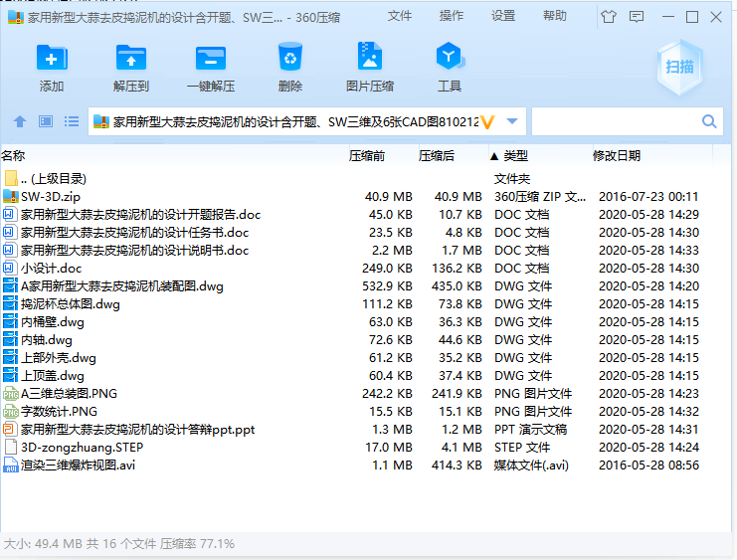Select the 设计任务书.doc file icon

9,233
